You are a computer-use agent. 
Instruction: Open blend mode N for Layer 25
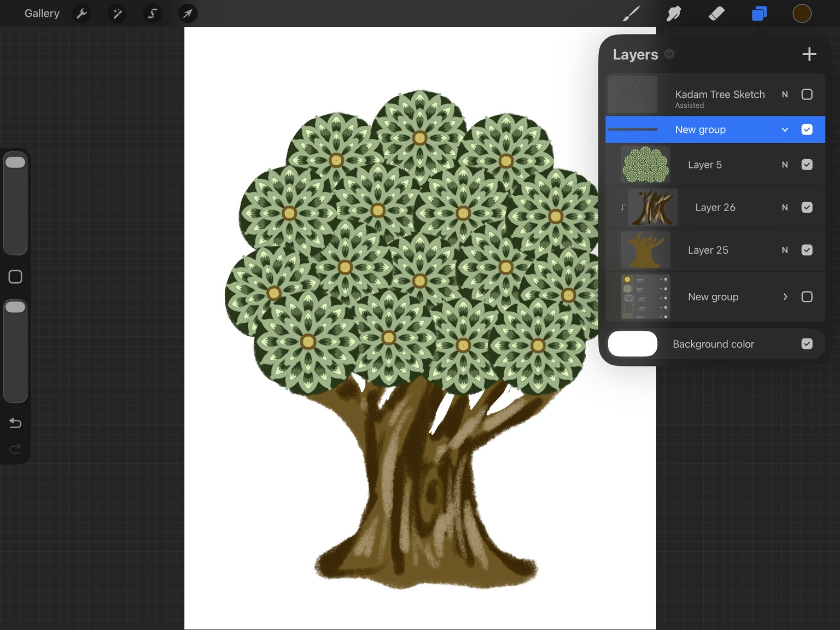coord(785,250)
